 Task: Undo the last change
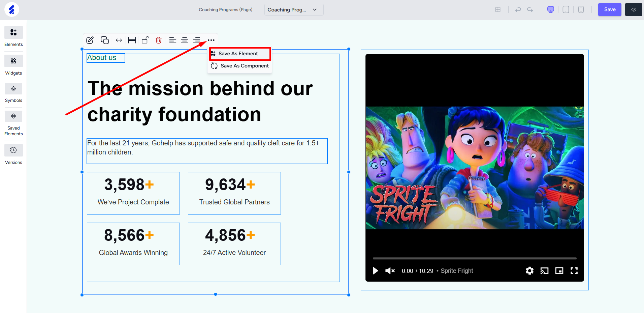[x=518, y=9]
